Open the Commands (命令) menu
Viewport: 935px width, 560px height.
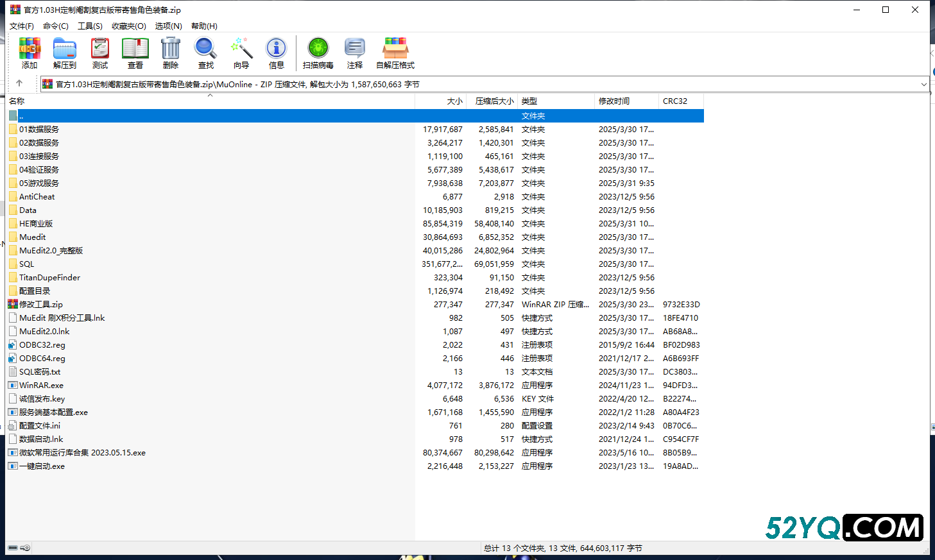tap(56, 26)
